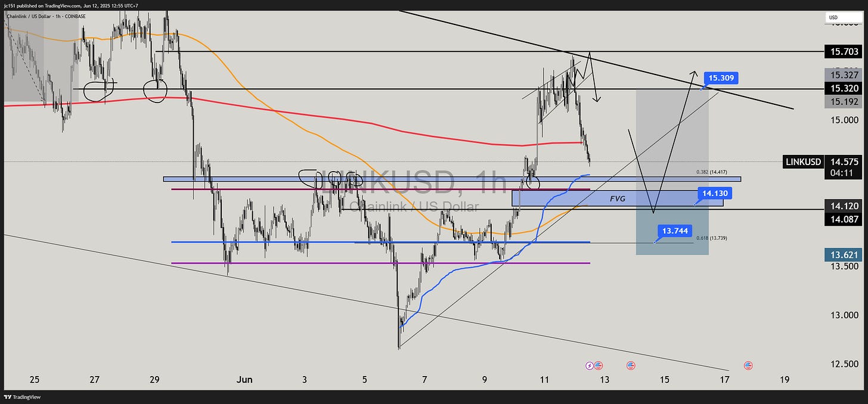868x404 pixels.
Task: Select the 14.087 price level label
Action: coord(844,219)
